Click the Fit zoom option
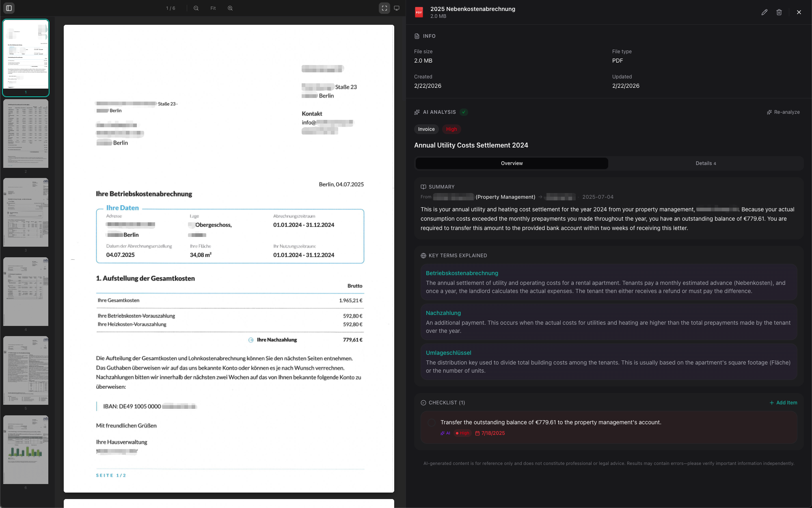The width and height of the screenshot is (812, 508). 213,8
